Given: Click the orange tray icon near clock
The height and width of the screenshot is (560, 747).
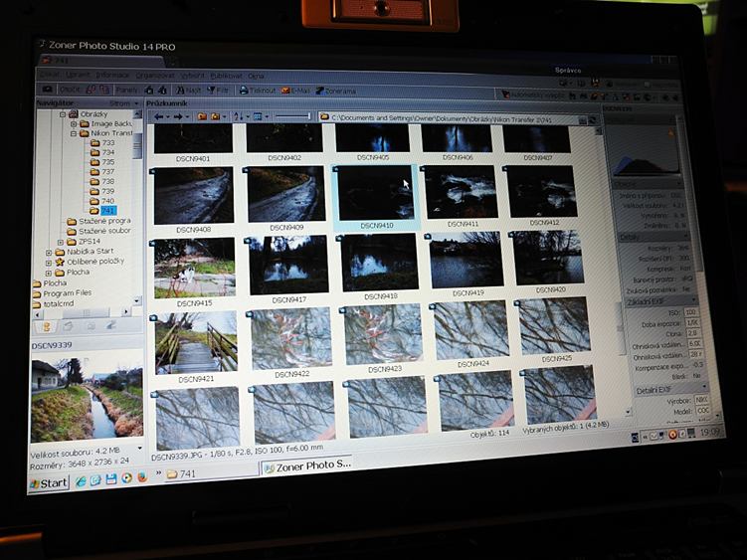Looking at the screenshot, I should pyautogui.click(x=673, y=435).
